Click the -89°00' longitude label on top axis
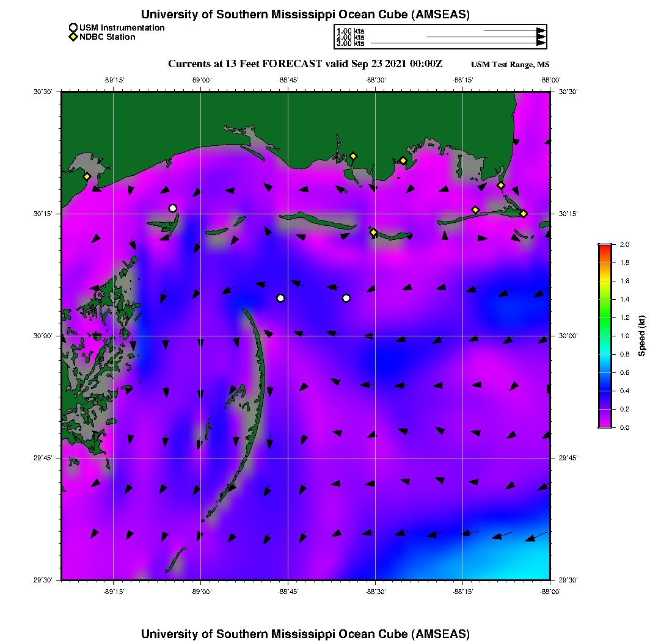The height and width of the screenshot is (641, 672). (201, 79)
